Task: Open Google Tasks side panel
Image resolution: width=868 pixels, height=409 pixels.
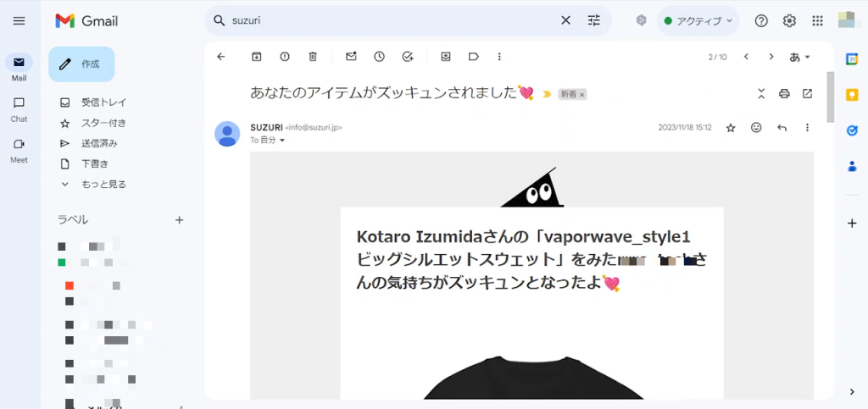Action: click(852, 130)
